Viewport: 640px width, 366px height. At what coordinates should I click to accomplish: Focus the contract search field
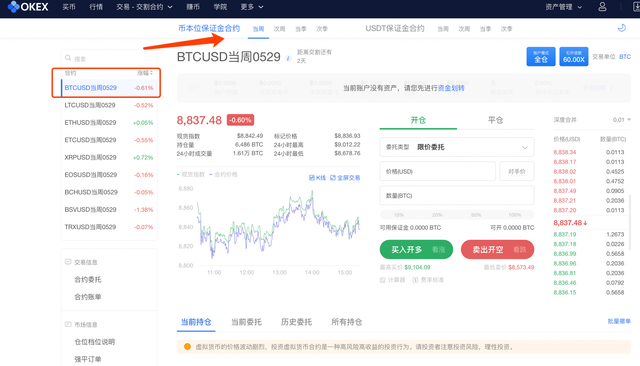[109, 58]
